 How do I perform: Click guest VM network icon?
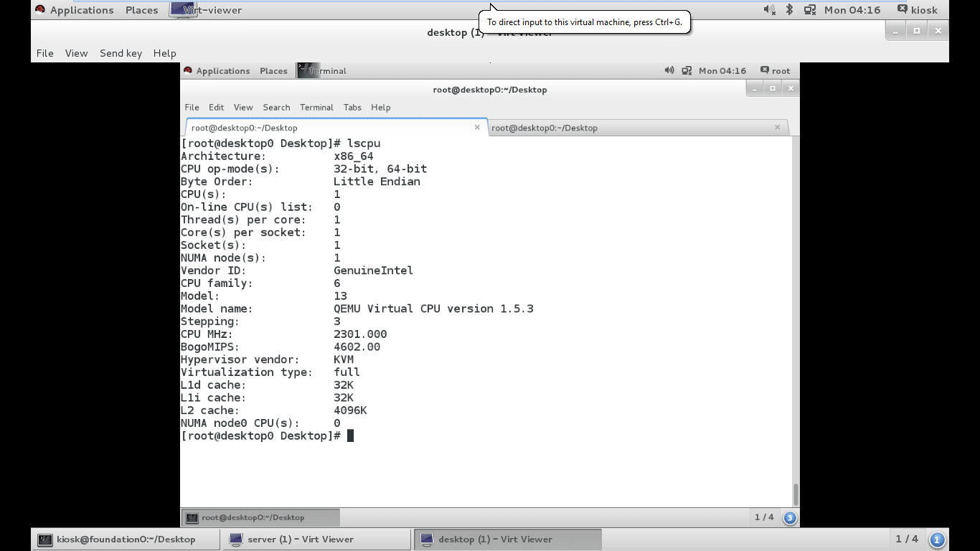[x=687, y=70]
